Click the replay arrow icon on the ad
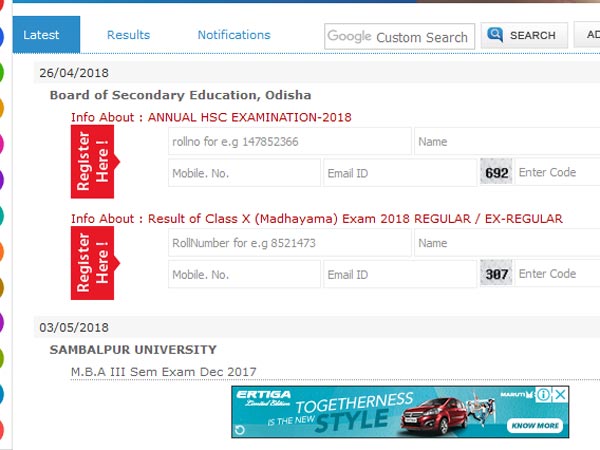Screen dimensions: 600x450 240,429
